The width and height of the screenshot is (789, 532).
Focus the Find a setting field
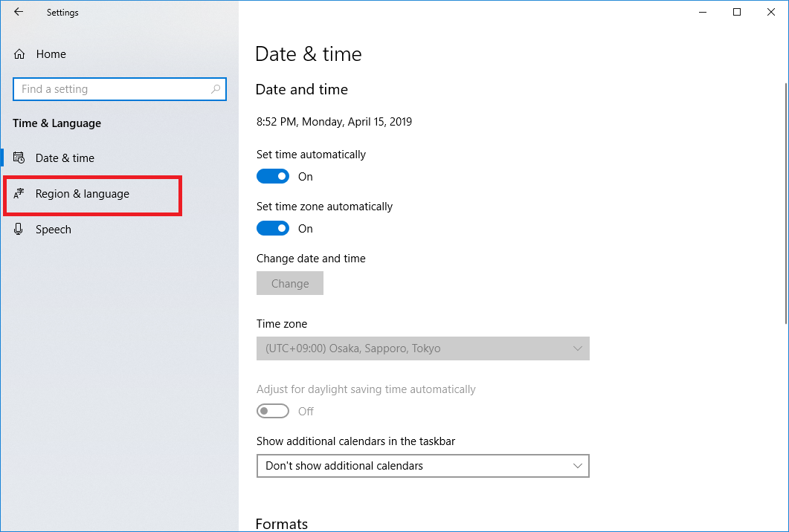(120, 89)
